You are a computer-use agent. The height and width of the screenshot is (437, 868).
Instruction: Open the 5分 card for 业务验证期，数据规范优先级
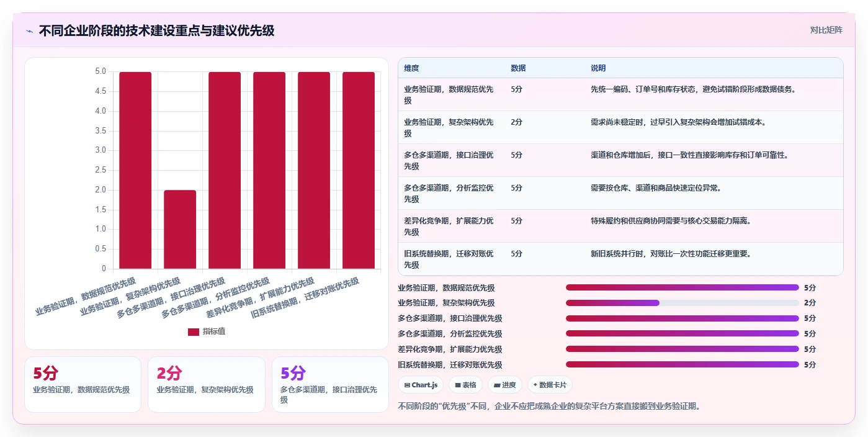(x=83, y=384)
